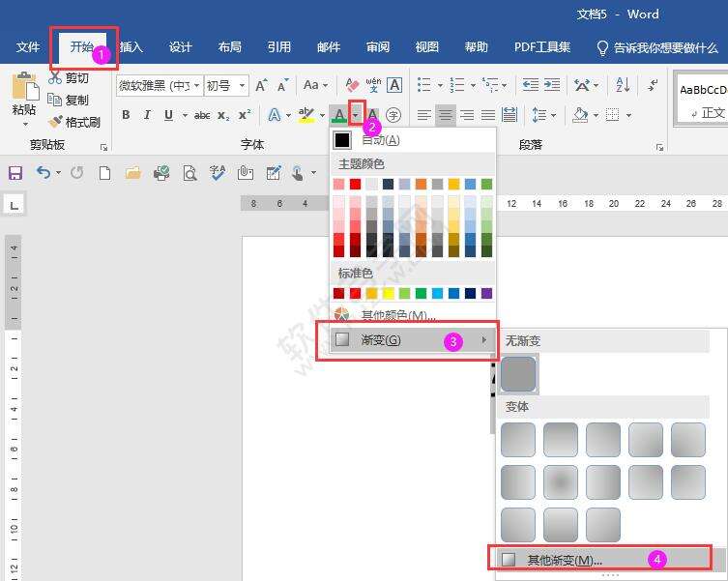
Task: Click the Undo arrow icon
Action: 43,173
